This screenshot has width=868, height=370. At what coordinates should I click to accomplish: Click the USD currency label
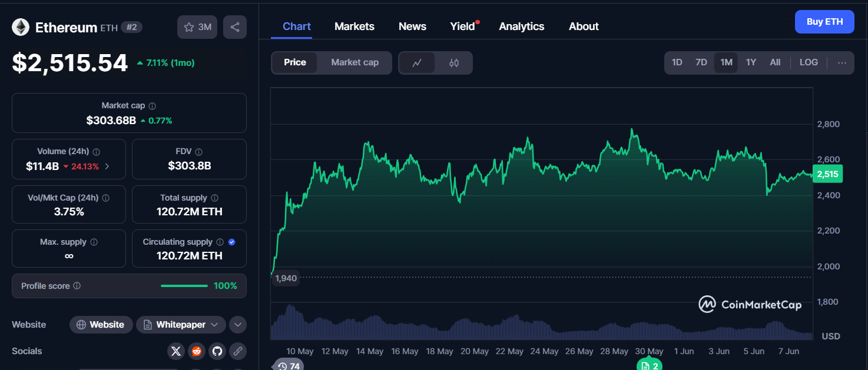click(831, 336)
